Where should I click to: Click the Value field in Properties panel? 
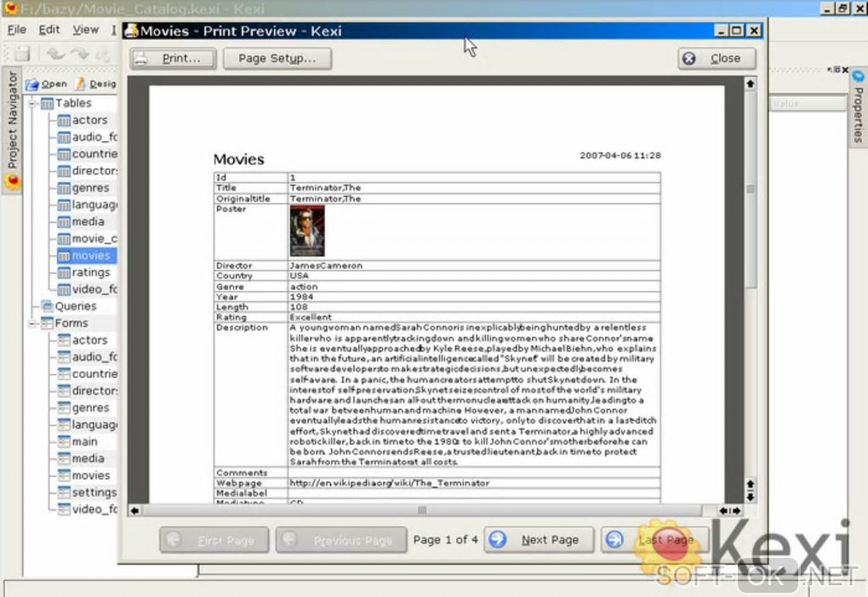808,104
